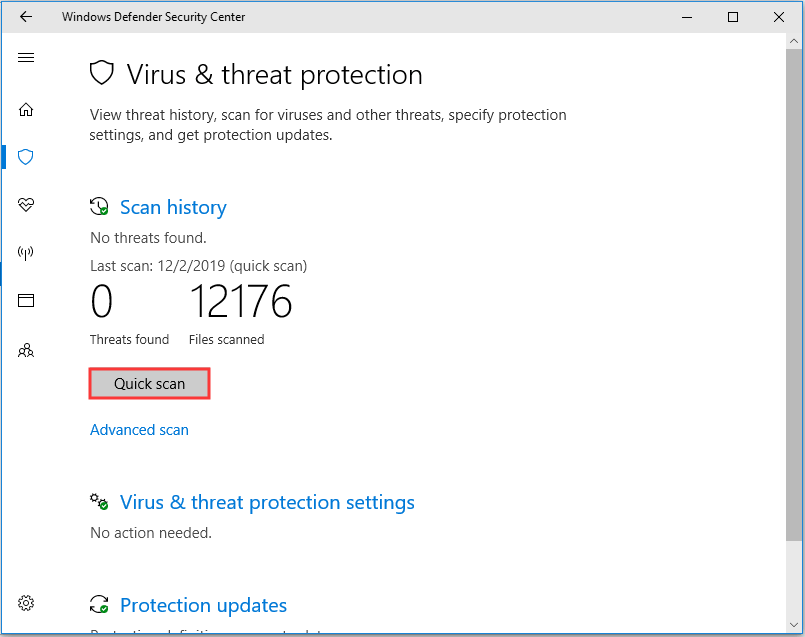The height and width of the screenshot is (637, 805).
Task: Open Firewall & network protection antenna icon
Action: pyautogui.click(x=26, y=253)
